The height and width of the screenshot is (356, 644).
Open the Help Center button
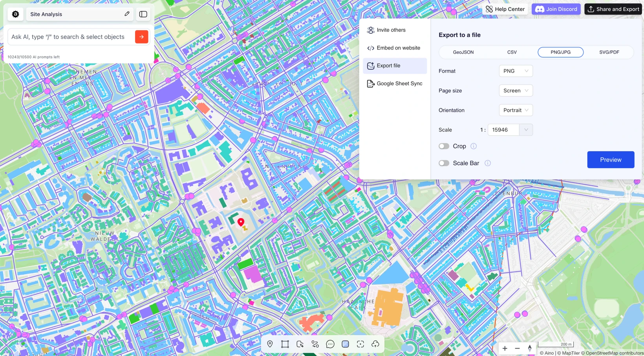point(505,9)
